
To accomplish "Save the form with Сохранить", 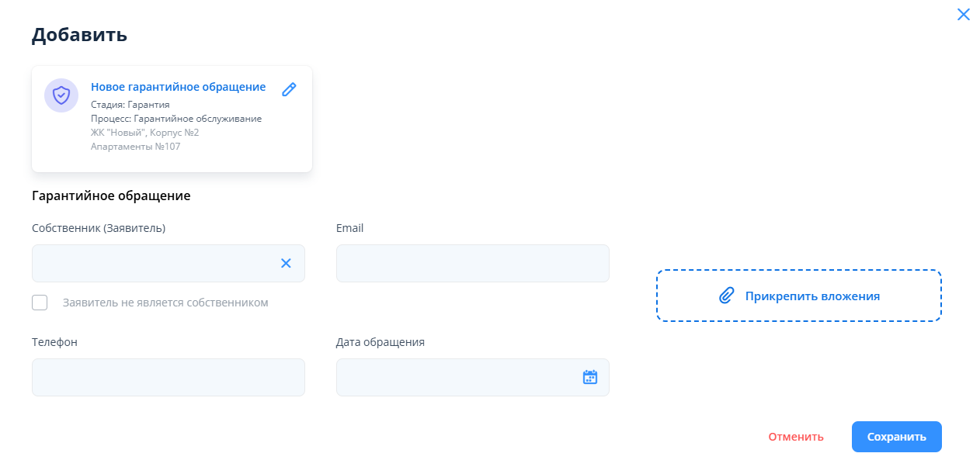I will 896,437.
